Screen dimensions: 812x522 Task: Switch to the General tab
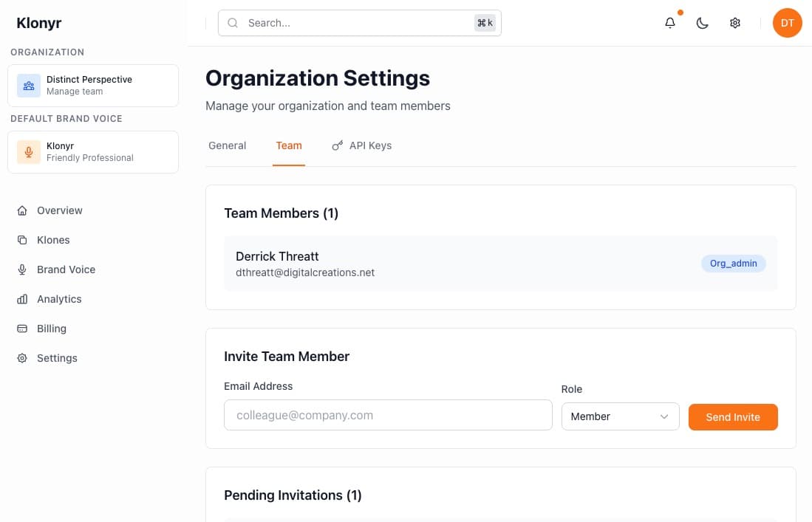(227, 145)
